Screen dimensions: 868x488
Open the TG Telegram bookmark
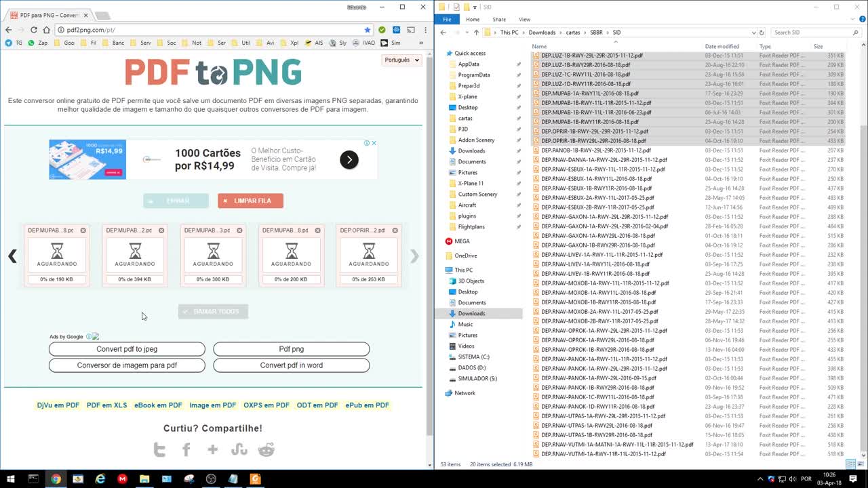(x=14, y=43)
